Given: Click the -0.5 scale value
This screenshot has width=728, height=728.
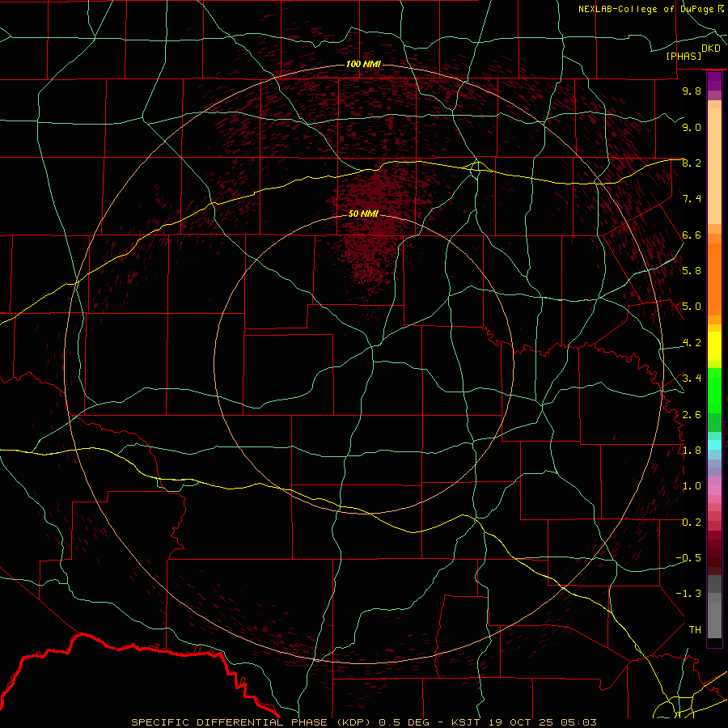Looking at the screenshot, I should pyautogui.click(x=688, y=557).
